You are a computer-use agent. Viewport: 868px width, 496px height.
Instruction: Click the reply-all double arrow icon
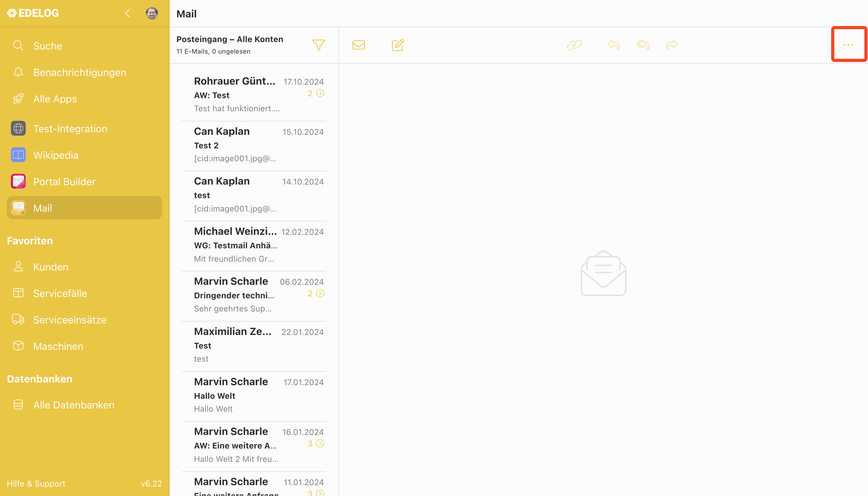[643, 45]
